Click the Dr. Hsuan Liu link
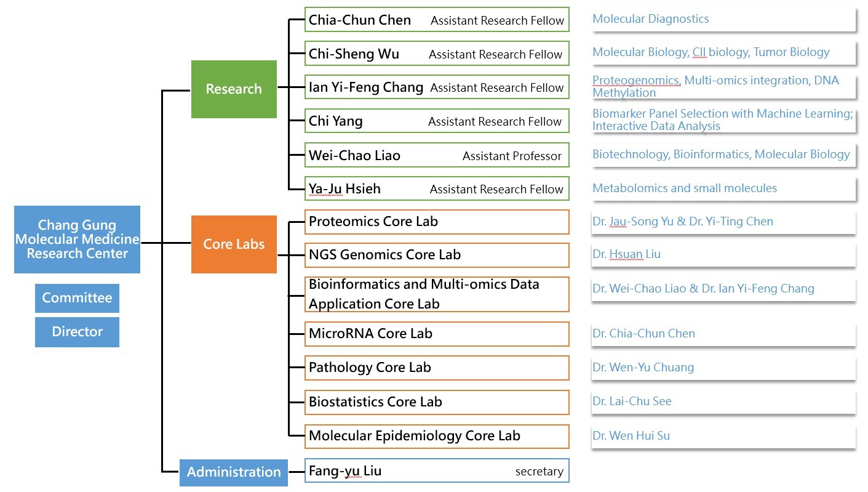 626,254
